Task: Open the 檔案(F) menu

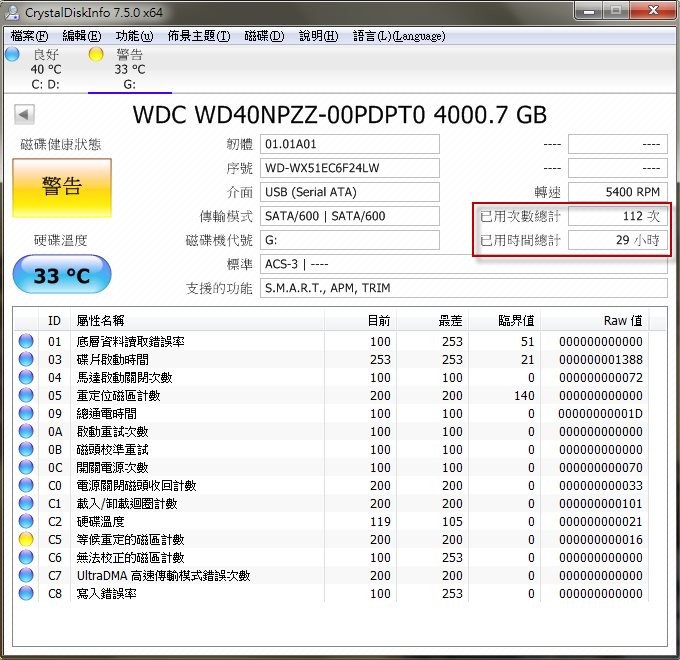Action: [x=29, y=36]
